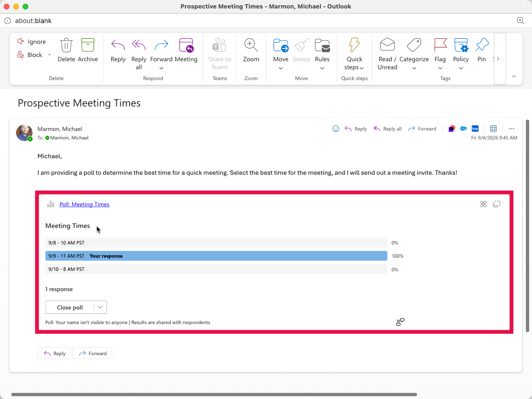
Task: Archive the message
Action: 88,50
